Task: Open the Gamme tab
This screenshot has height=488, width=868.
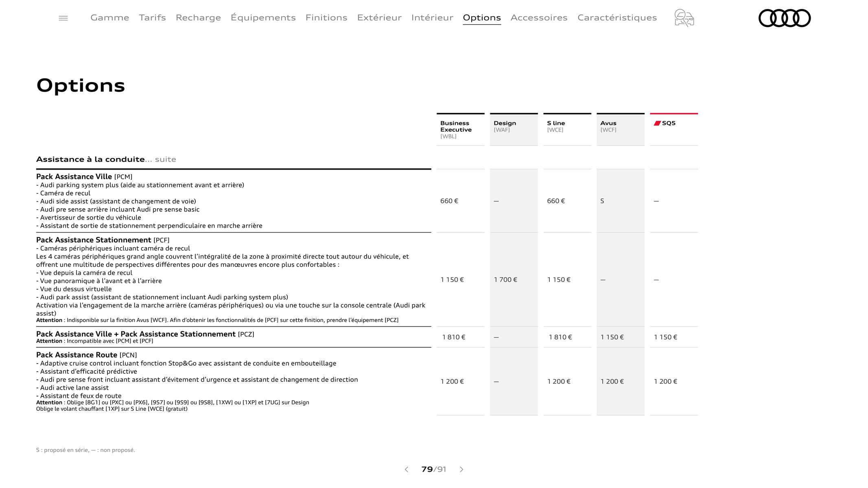Action: point(110,17)
